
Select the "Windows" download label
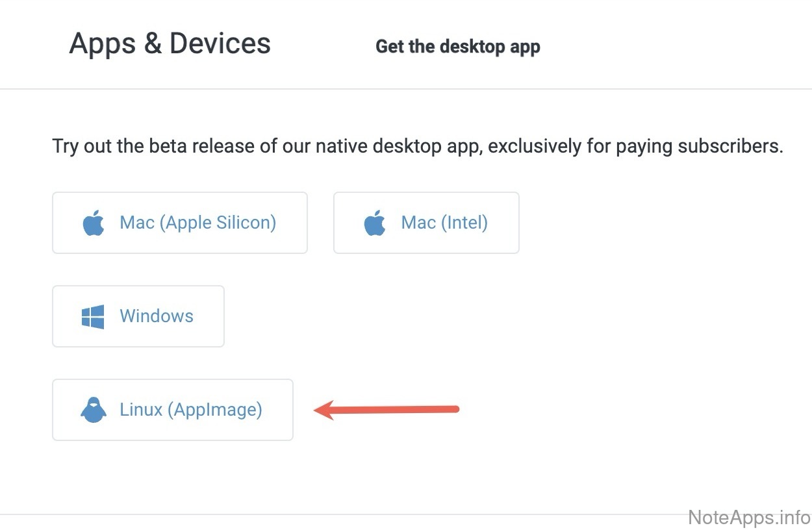[x=157, y=316]
